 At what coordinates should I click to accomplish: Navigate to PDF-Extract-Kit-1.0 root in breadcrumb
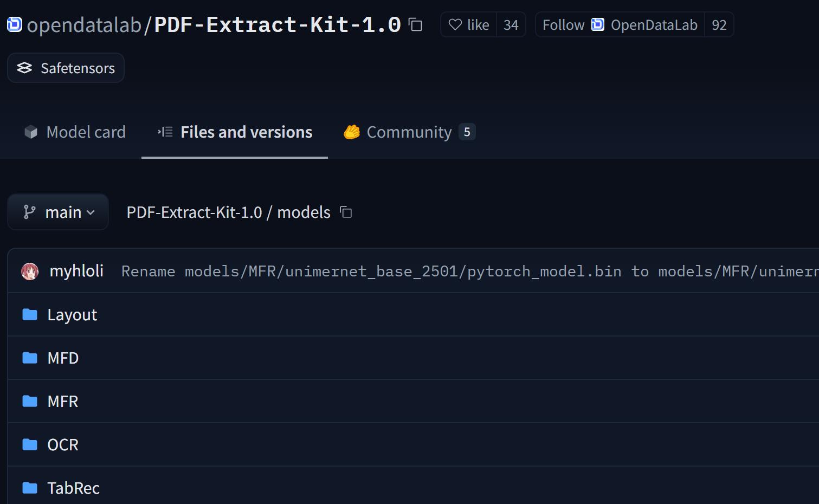(x=194, y=212)
